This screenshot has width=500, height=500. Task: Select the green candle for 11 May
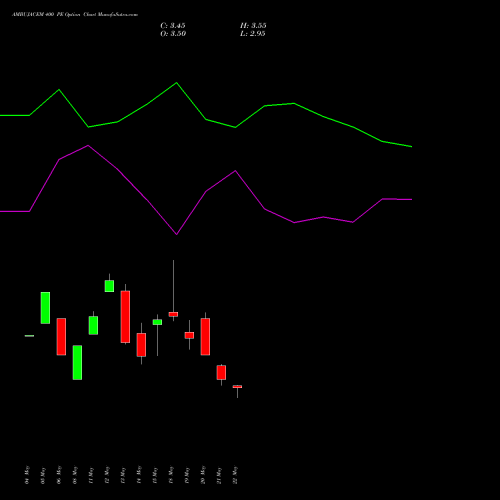(x=93, y=325)
